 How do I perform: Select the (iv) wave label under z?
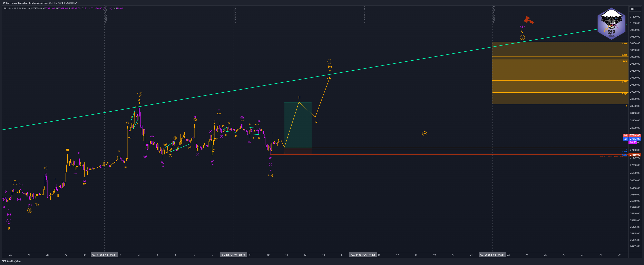271,175
